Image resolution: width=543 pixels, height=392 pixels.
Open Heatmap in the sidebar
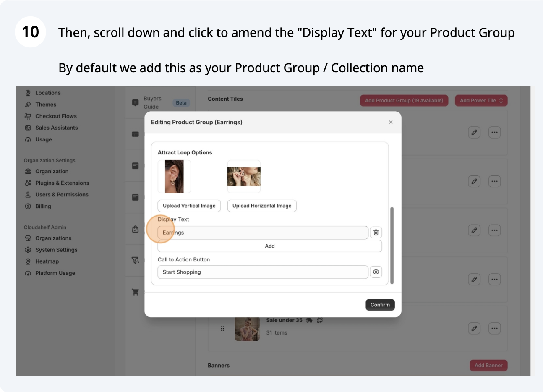coord(47,261)
